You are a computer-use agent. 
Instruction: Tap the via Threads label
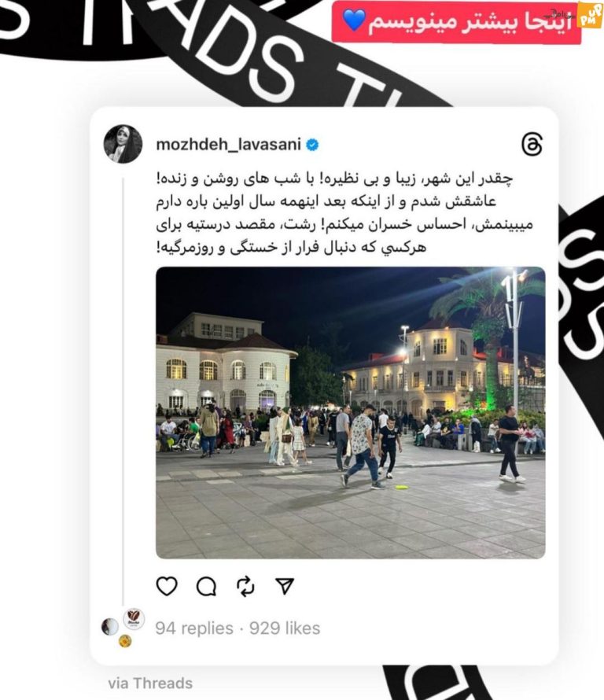(150, 683)
